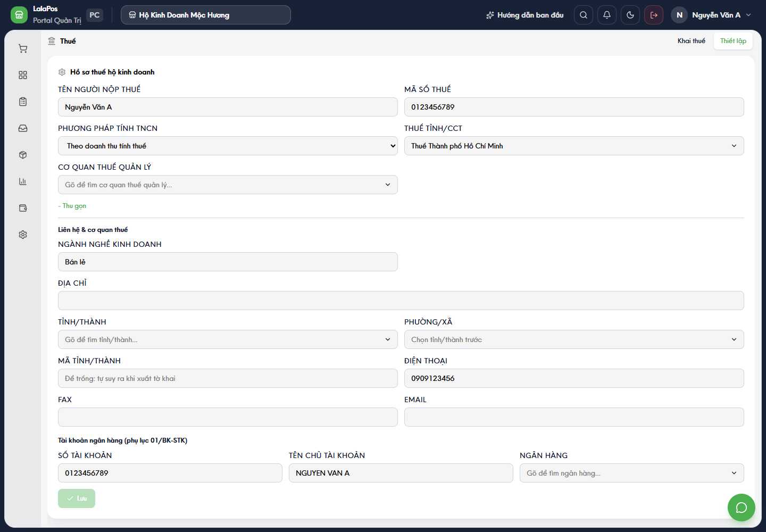
Task: Click the Tên người nộp thuế field
Action: (228, 107)
